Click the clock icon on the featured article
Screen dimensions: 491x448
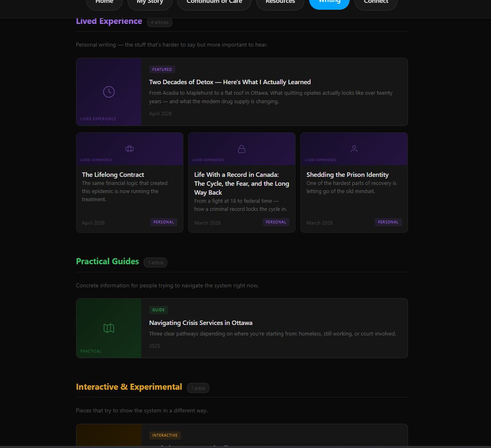109,92
